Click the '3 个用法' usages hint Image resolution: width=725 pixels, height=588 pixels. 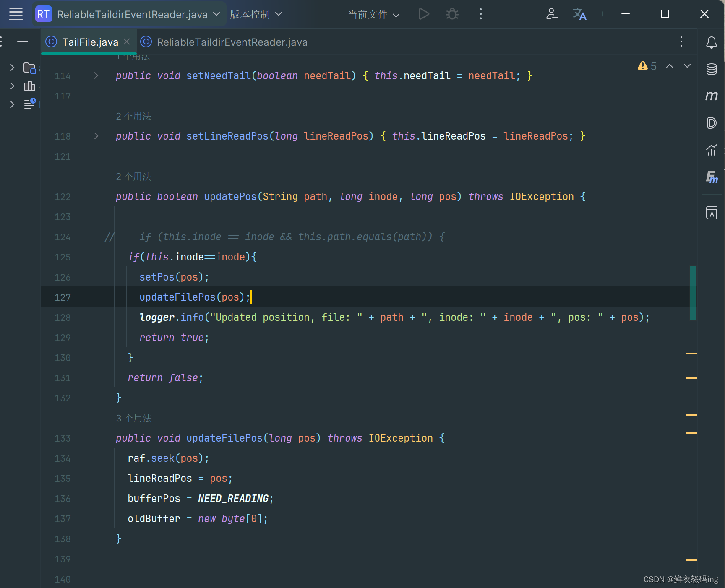point(134,418)
